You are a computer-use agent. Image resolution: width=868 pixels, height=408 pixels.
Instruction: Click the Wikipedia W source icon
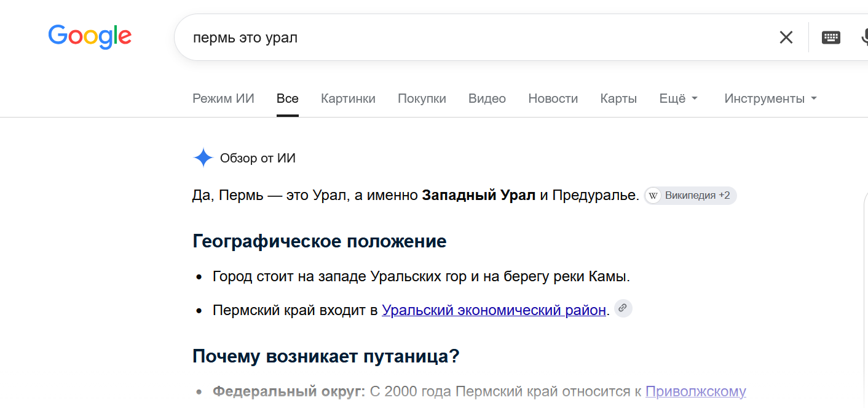tap(653, 196)
